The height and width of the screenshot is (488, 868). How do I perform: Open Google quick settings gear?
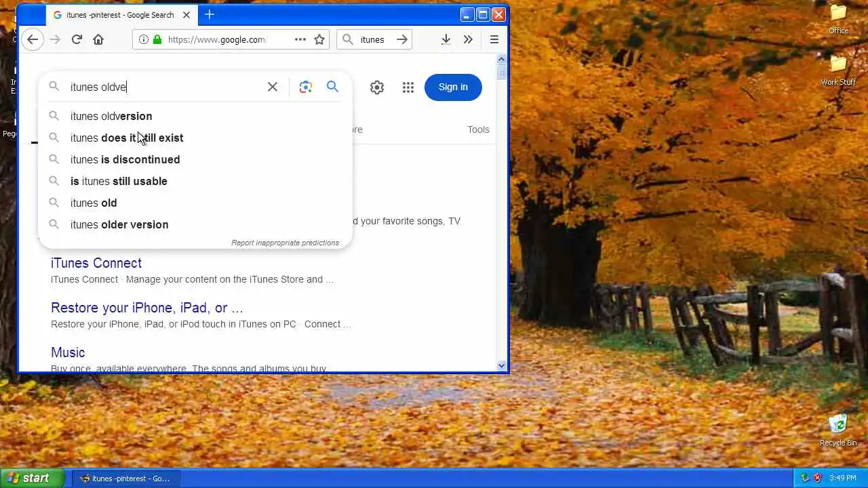coord(377,87)
